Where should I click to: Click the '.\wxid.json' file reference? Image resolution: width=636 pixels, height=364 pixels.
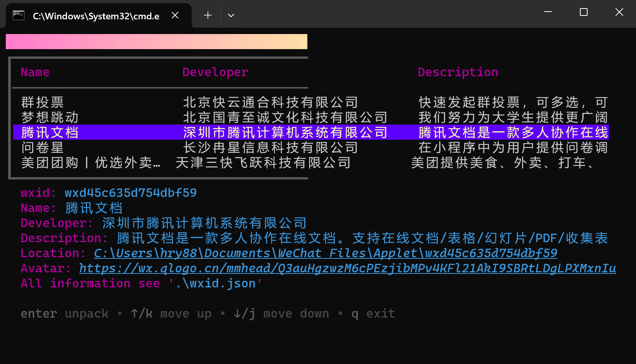215,284
